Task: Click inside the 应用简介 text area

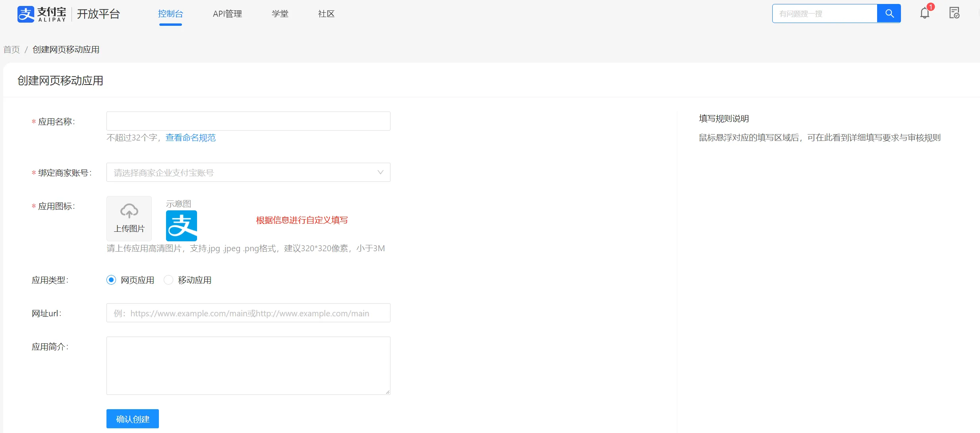Action: [x=248, y=366]
